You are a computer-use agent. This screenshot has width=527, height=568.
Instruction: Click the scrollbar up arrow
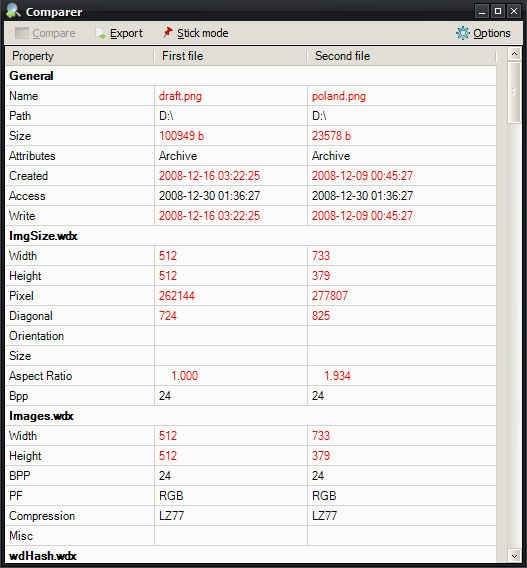click(514, 54)
